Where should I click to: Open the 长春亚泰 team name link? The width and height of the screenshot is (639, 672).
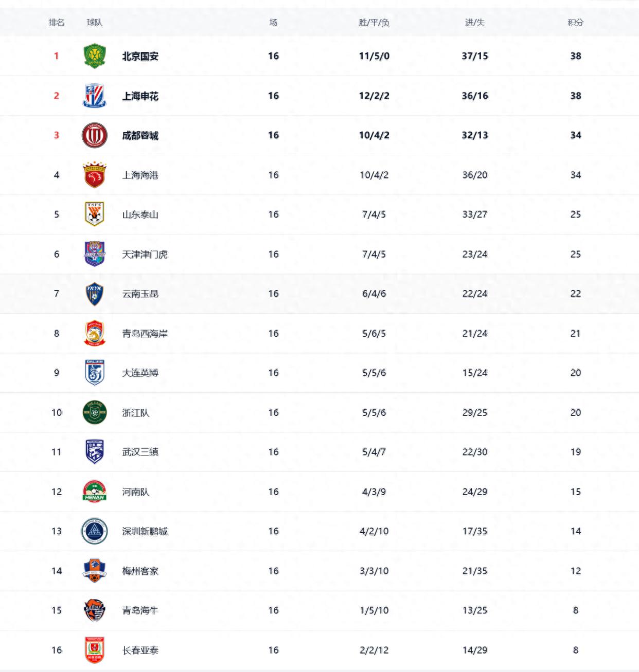click(140, 650)
